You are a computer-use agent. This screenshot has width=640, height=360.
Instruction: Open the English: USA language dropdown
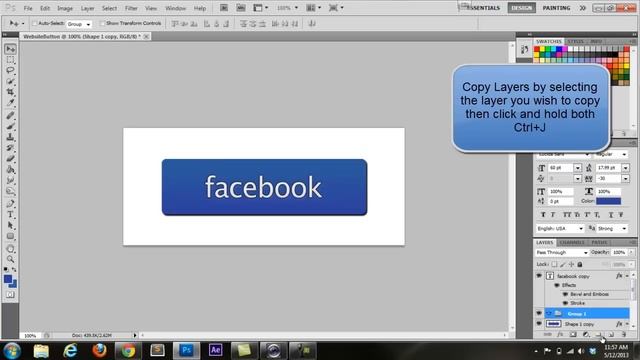coord(560,229)
